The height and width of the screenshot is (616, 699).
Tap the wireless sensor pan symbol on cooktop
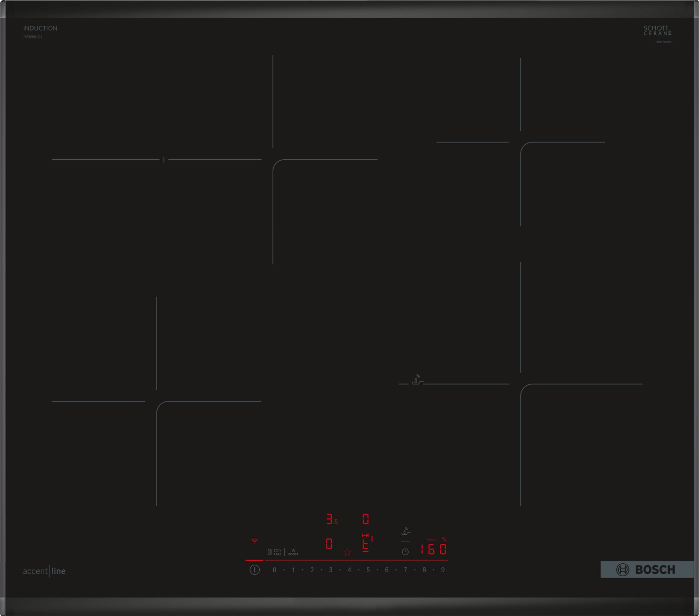tap(417, 379)
